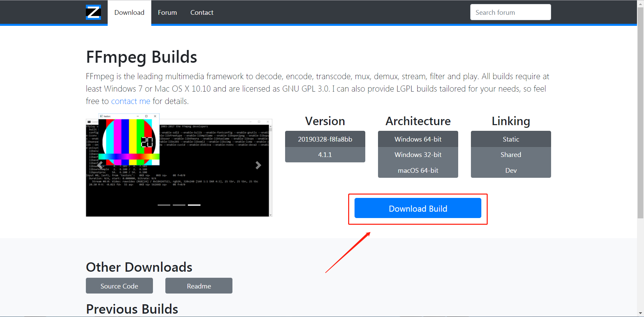Open the Contact page

[202, 12]
